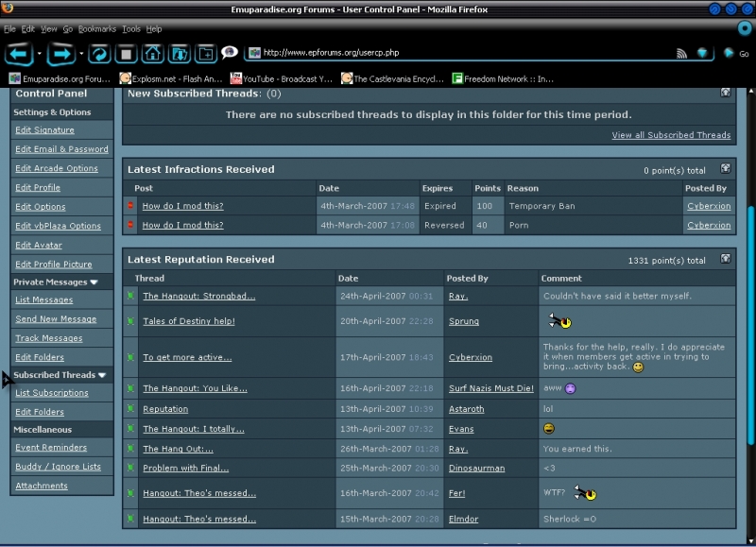Click Send New Message link
The width and height of the screenshot is (756, 547).
click(56, 319)
